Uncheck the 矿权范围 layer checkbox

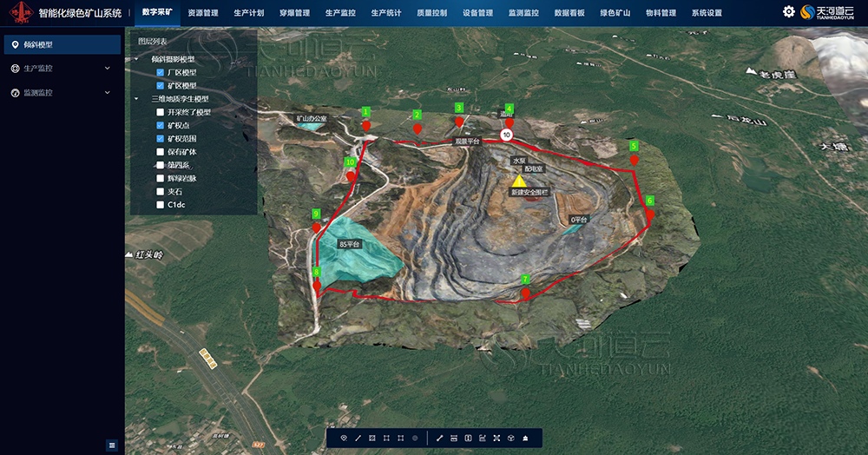pyautogui.click(x=160, y=139)
